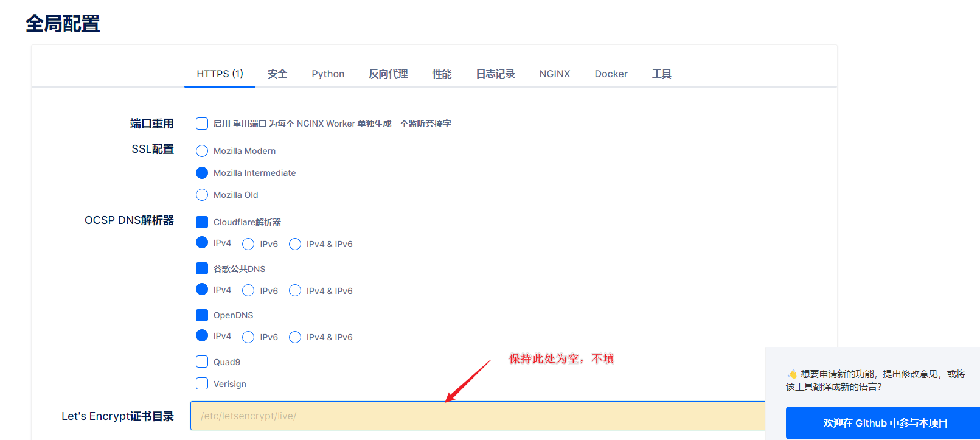
Task: Select Mozilla Modern SSL profile
Action: [202, 151]
